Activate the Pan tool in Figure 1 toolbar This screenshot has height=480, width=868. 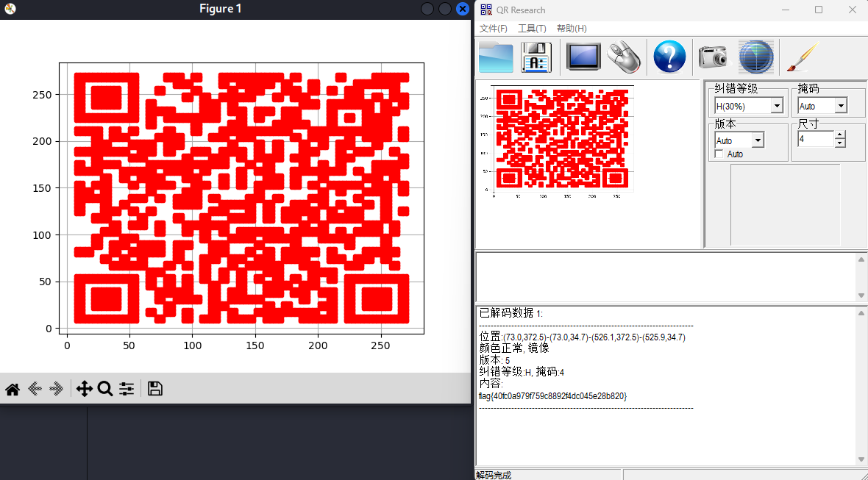tap(84, 390)
